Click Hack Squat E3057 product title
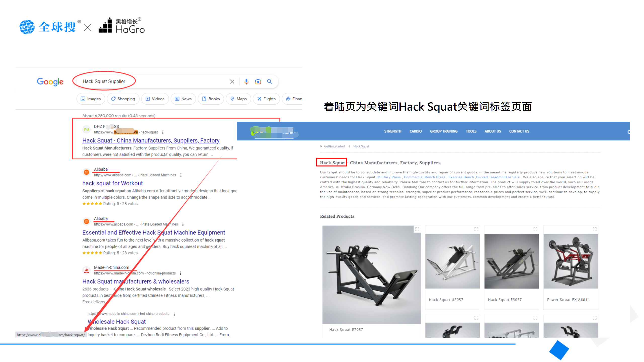 pyautogui.click(x=505, y=300)
